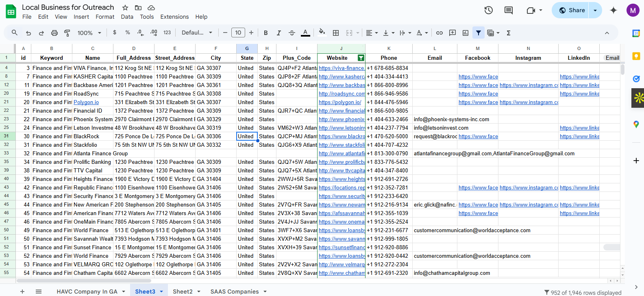Open version history clock icon

coord(489,10)
